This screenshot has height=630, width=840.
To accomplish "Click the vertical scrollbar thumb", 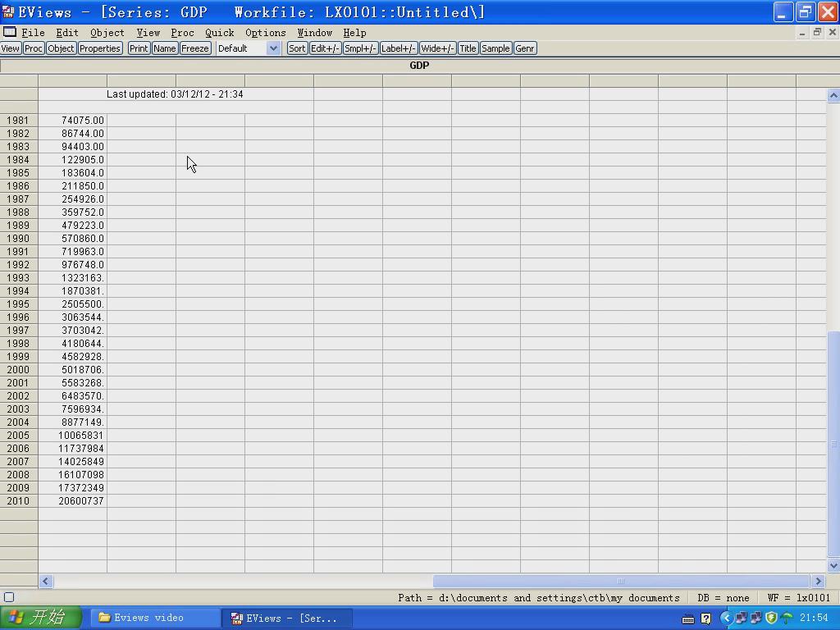I will (833, 444).
